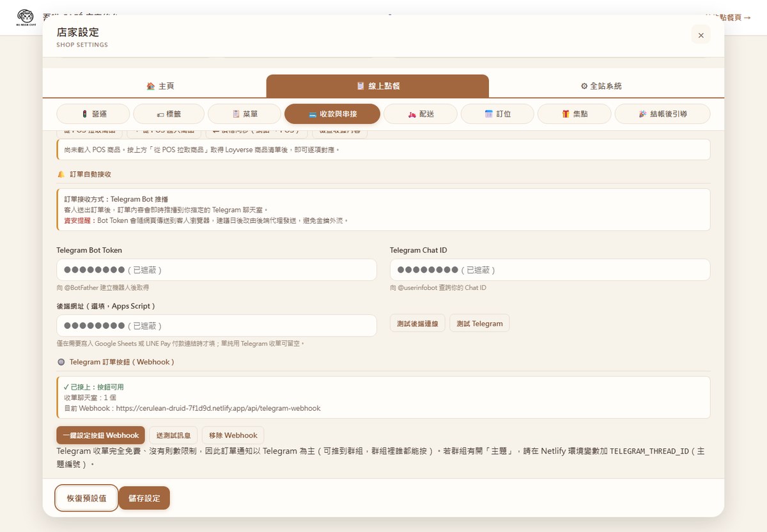
Task: Click the Google Sheets / LINE Pay hint text
Action: [x=181, y=344]
